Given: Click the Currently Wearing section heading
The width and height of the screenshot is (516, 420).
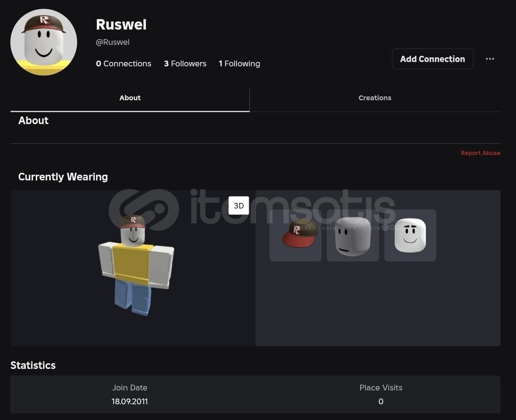Looking at the screenshot, I should point(63,177).
